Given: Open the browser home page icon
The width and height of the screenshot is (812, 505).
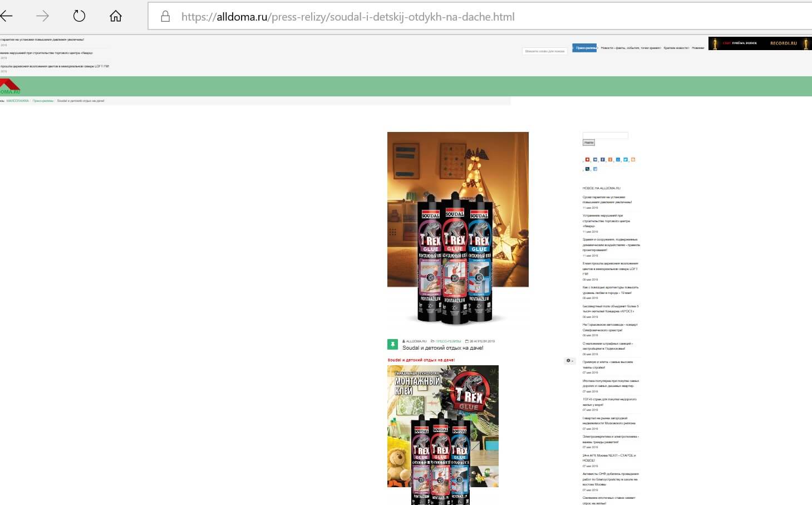Looking at the screenshot, I should coord(116,16).
